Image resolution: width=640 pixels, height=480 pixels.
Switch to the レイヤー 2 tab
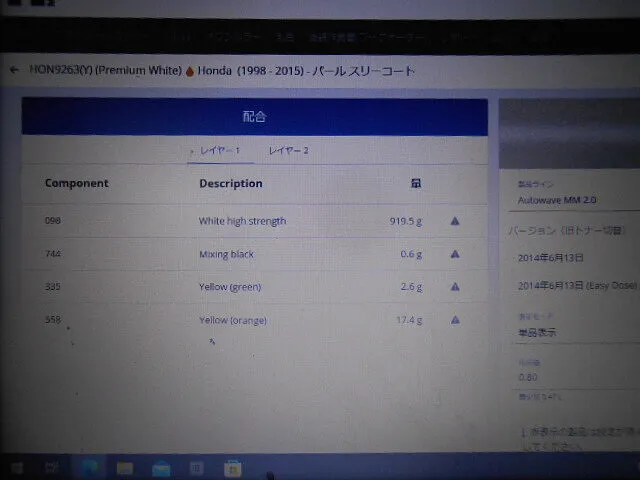point(288,150)
